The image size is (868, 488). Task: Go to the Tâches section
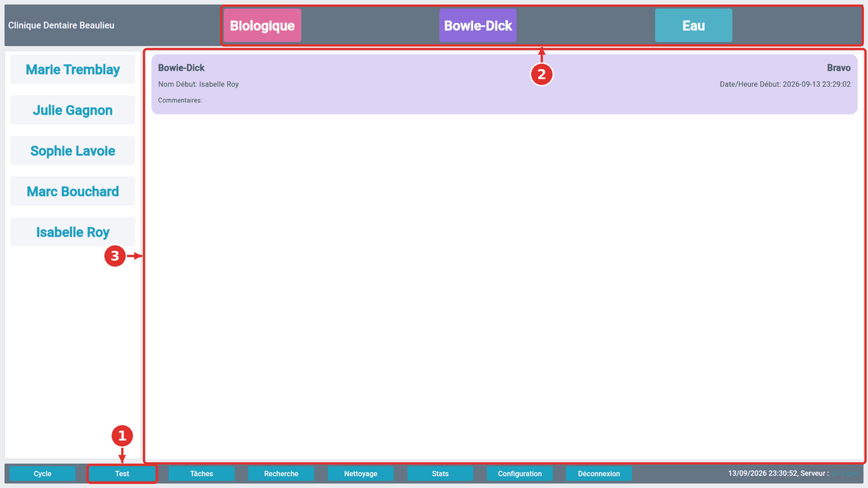point(202,474)
